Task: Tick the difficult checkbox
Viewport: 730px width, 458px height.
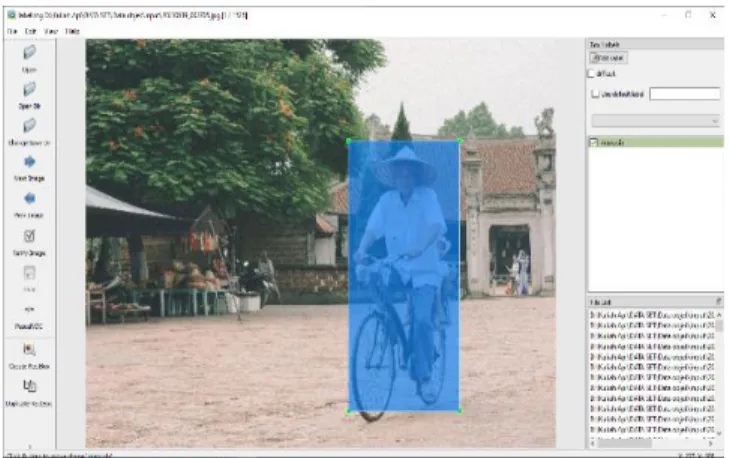Action: [x=592, y=74]
